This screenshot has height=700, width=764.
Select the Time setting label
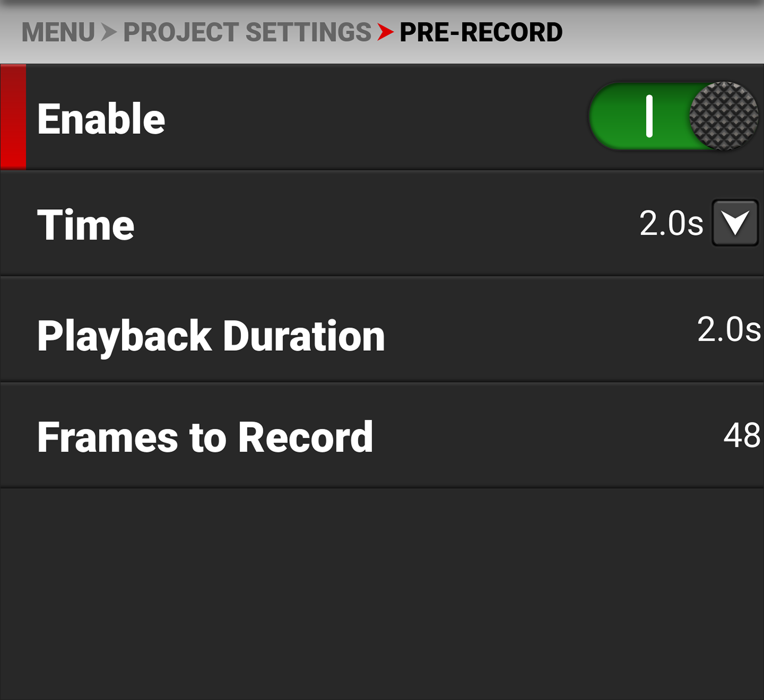click(x=86, y=225)
